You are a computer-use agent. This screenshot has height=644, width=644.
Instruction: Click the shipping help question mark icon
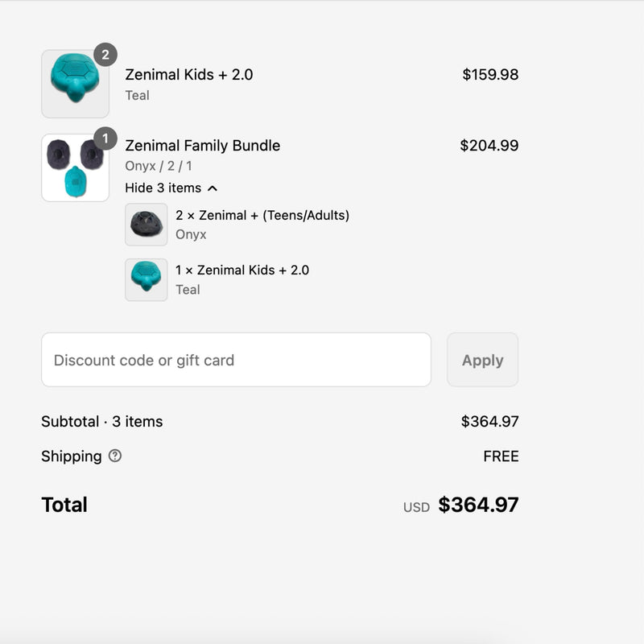point(115,456)
